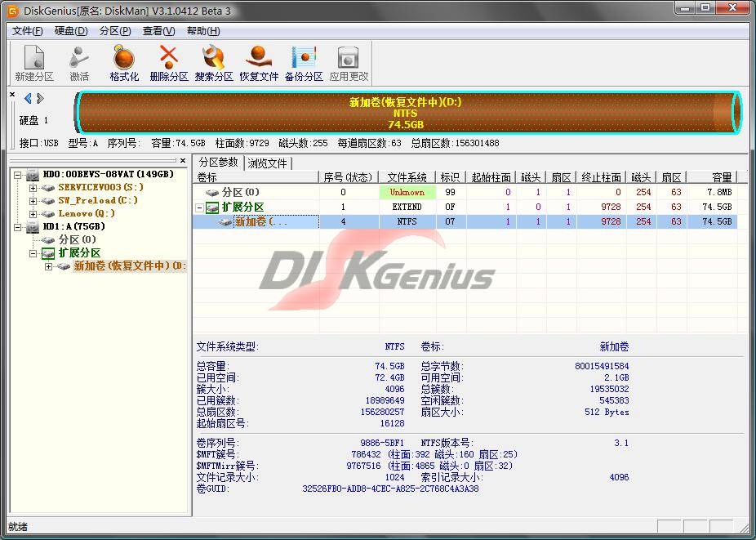The width and height of the screenshot is (756, 540).
Task: Select SERVICEV003 (S:) in the tree
Action: pos(100,187)
